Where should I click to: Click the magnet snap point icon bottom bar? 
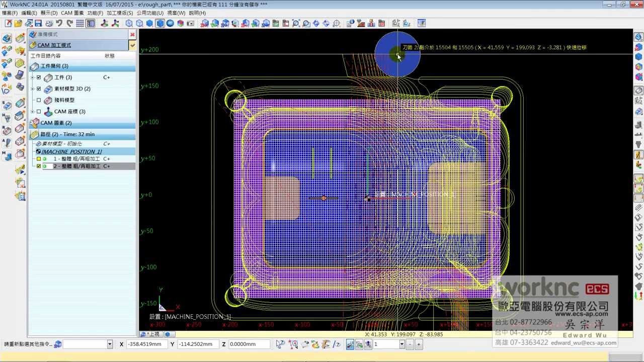(x=292, y=344)
